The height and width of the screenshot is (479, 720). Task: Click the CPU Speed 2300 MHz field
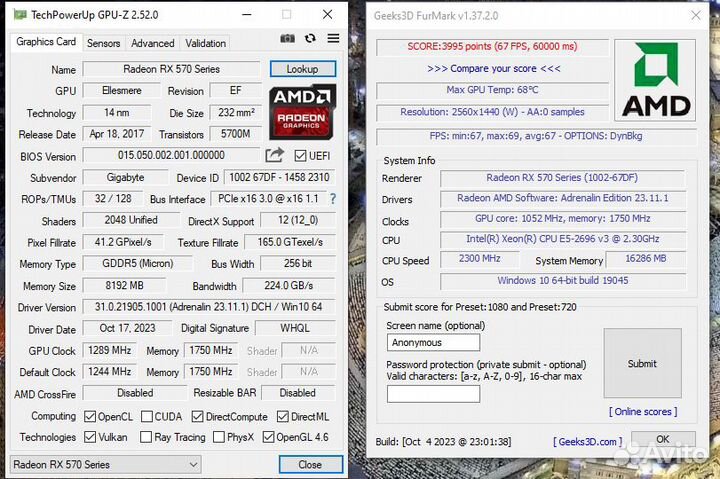pos(480,259)
